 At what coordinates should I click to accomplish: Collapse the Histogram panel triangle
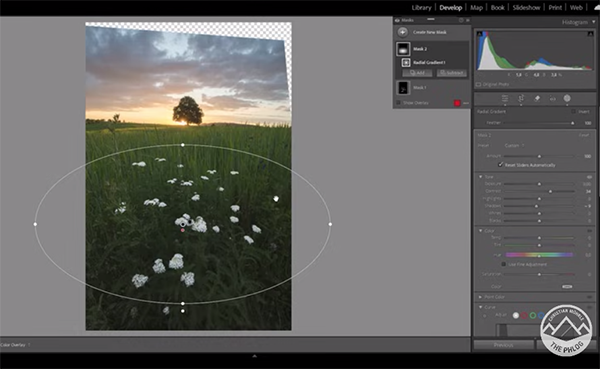pos(593,22)
